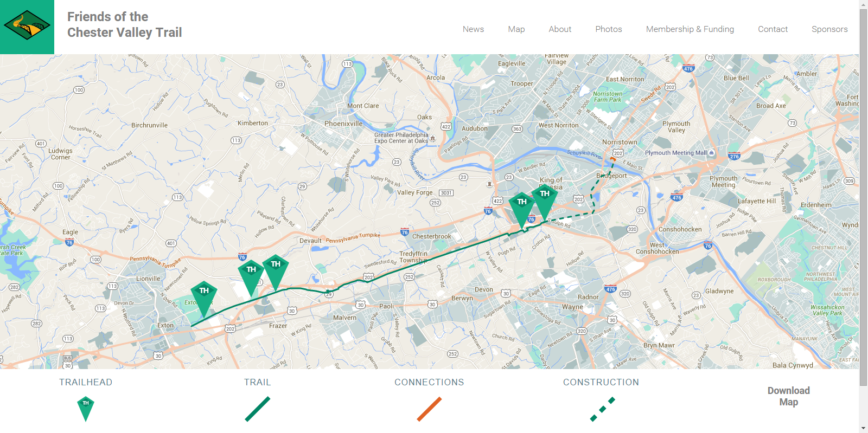Click the CONSTRUCTION legend label
The image size is (868, 433).
[601, 382]
